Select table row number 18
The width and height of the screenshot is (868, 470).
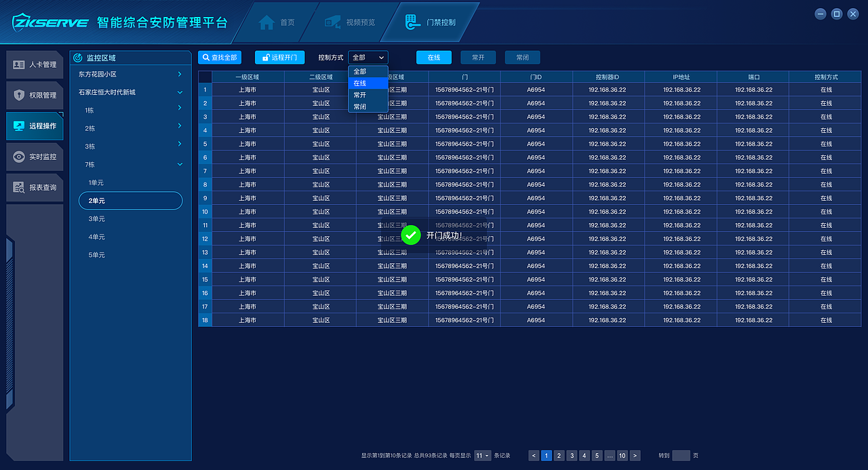pyautogui.click(x=530, y=320)
